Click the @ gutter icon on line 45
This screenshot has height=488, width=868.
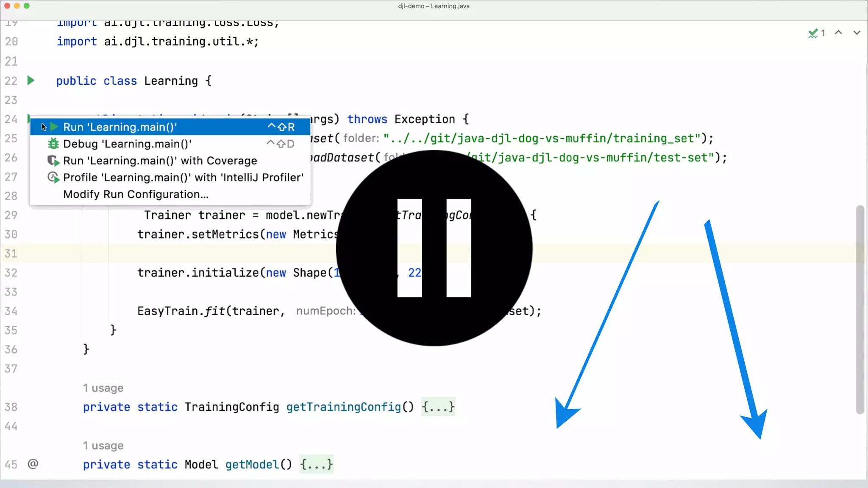pyautogui.click(x=33, y=463)
